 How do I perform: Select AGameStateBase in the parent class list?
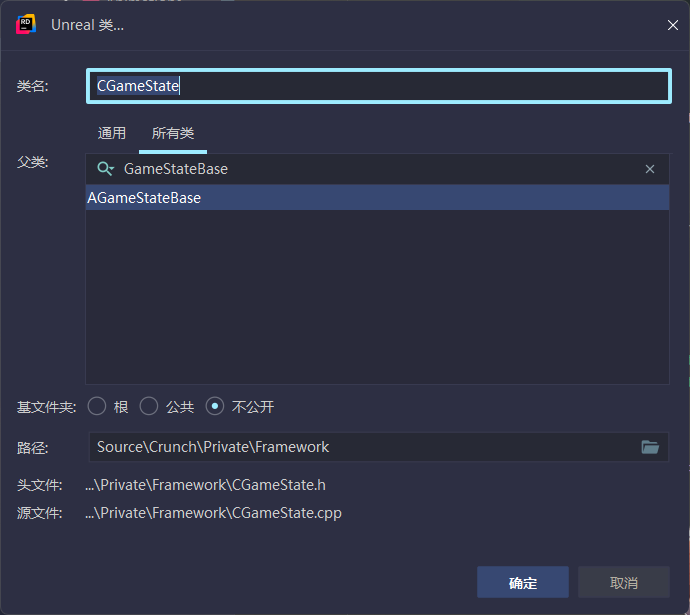point(378,198)
